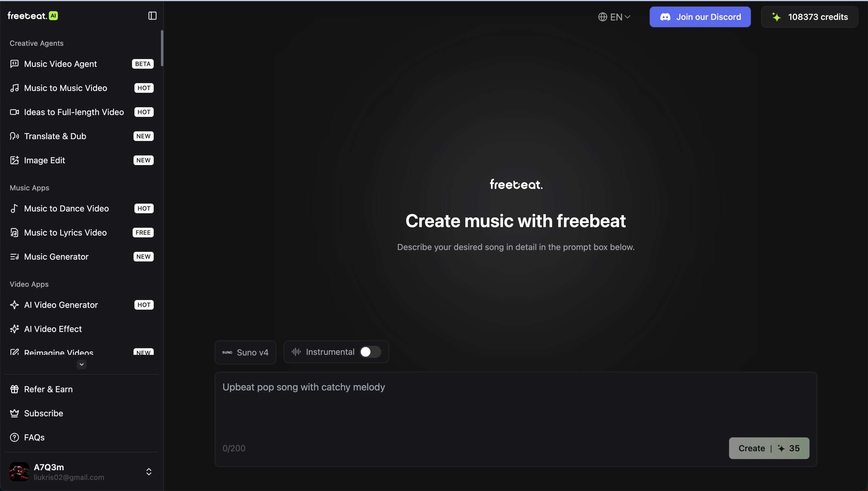868x491 pixels.
Task: Select Music to Dance Video
Action: click(82, 208)
